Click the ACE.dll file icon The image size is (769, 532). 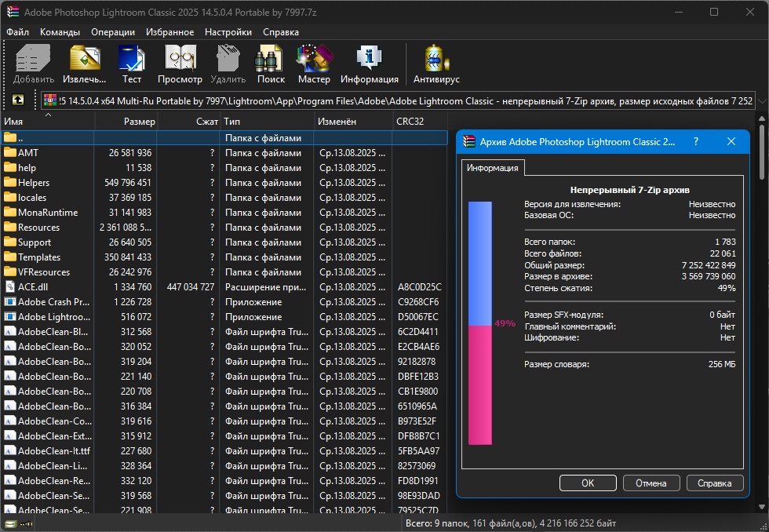click(9, 287)
